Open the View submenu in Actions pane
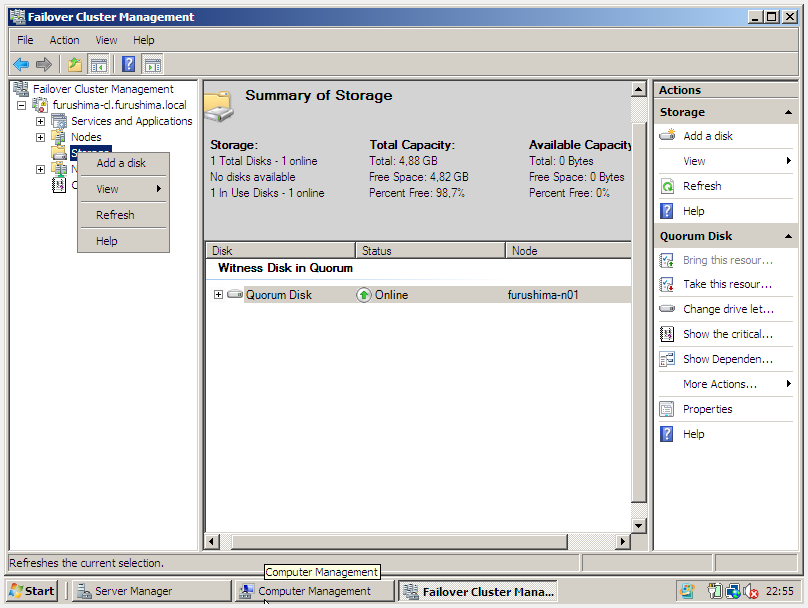808x608 pixels. 726,161
